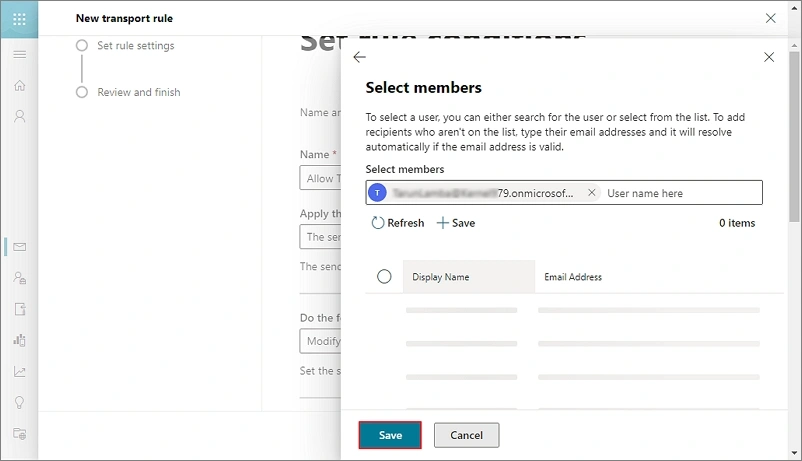
Task: Go to Home in sidebar
Action: [x=19, y=85]
